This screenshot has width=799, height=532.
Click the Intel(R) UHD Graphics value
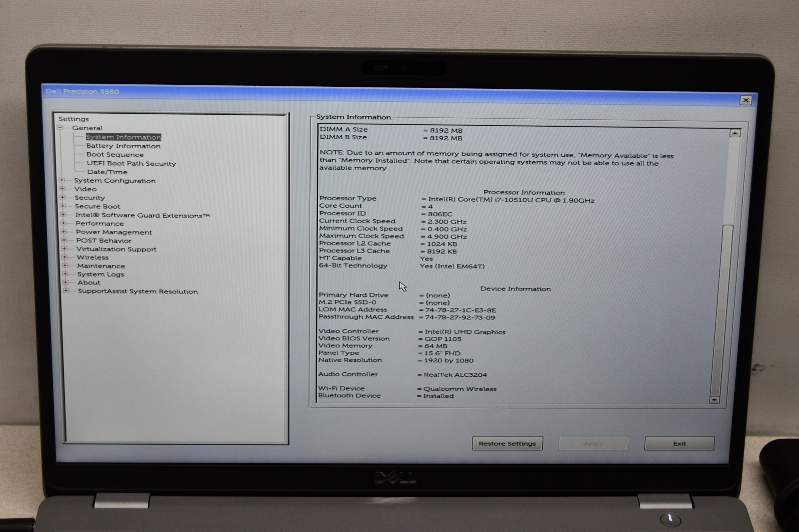pos(465,332)
